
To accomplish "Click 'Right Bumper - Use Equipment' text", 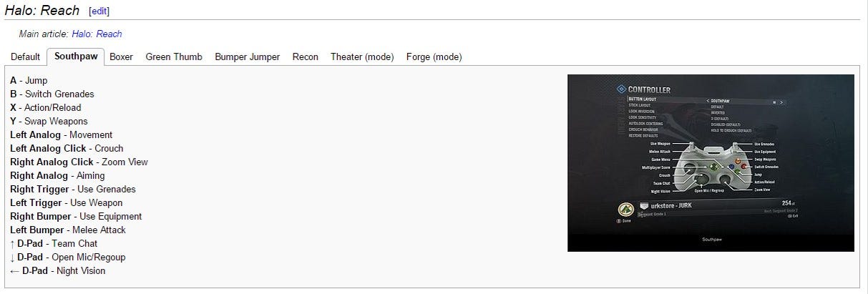I will (76, 217).
